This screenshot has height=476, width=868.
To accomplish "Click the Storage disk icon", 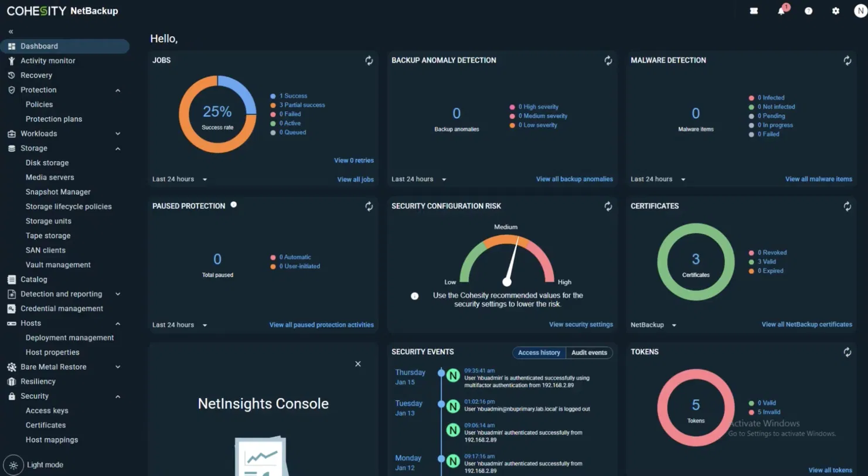I will [12, 148].
